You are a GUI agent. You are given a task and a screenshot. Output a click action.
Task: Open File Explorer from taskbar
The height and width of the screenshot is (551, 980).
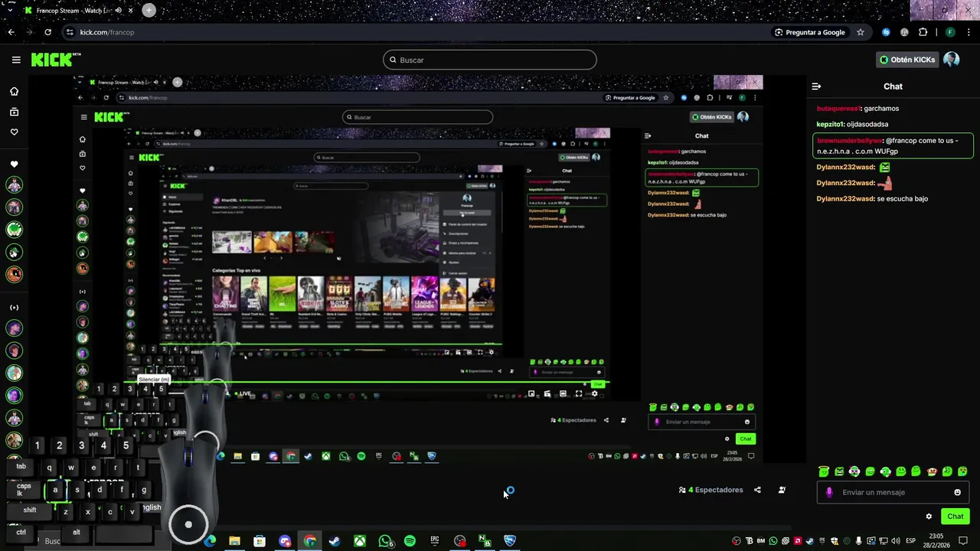(234, 541)
